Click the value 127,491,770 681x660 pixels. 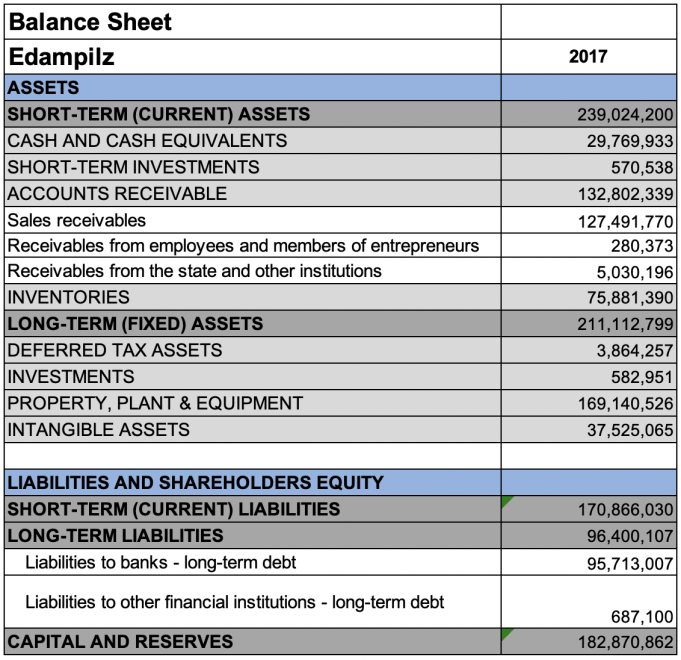[625, 222]
